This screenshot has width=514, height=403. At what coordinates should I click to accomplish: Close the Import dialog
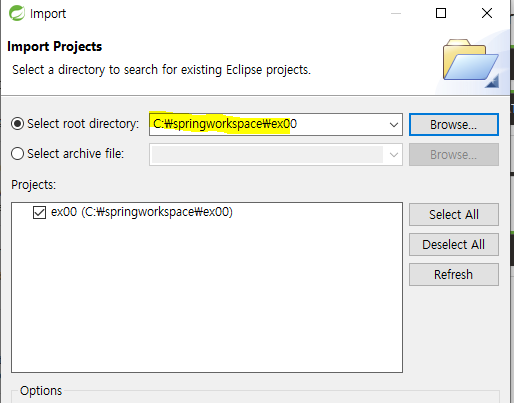click(x=487, y=13)
